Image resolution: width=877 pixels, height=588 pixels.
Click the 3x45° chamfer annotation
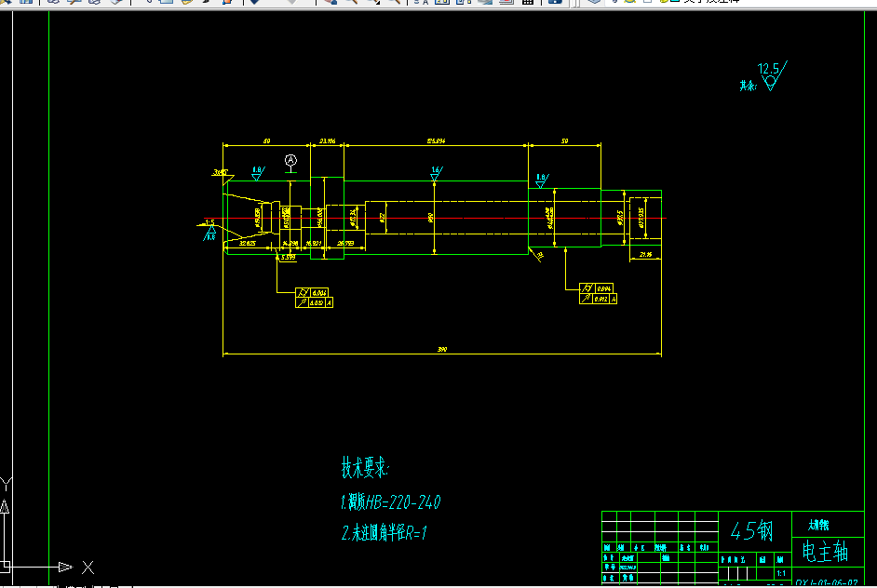click(x=221, y=172)
